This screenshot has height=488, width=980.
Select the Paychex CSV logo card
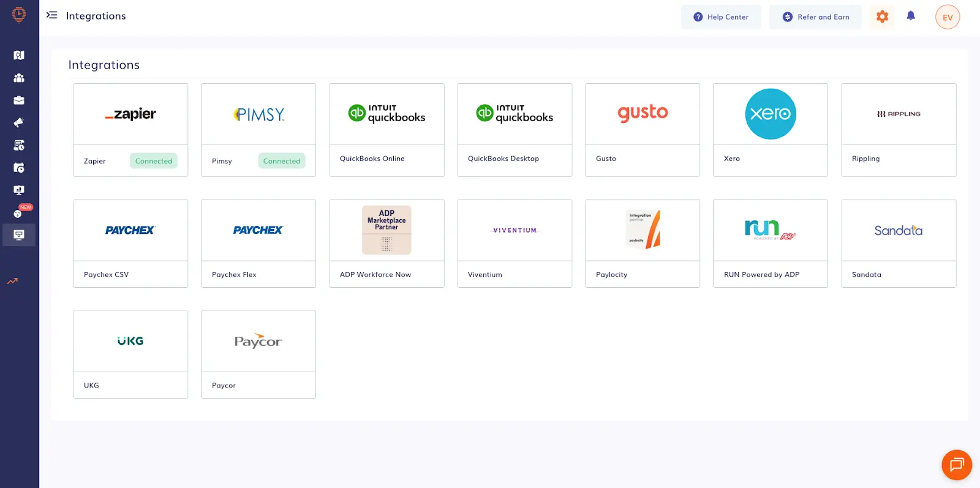[x=130, y=230]
